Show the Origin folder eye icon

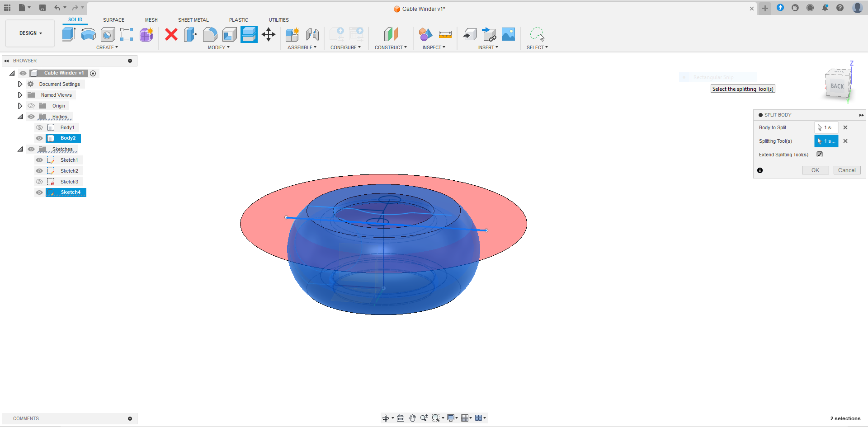click(x=31, y=106)
